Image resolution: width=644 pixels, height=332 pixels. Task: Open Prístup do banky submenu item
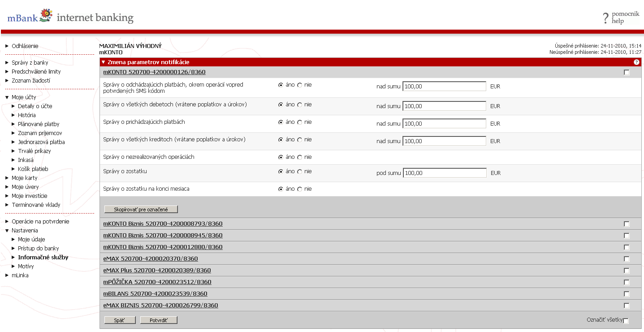pos(39,248)
